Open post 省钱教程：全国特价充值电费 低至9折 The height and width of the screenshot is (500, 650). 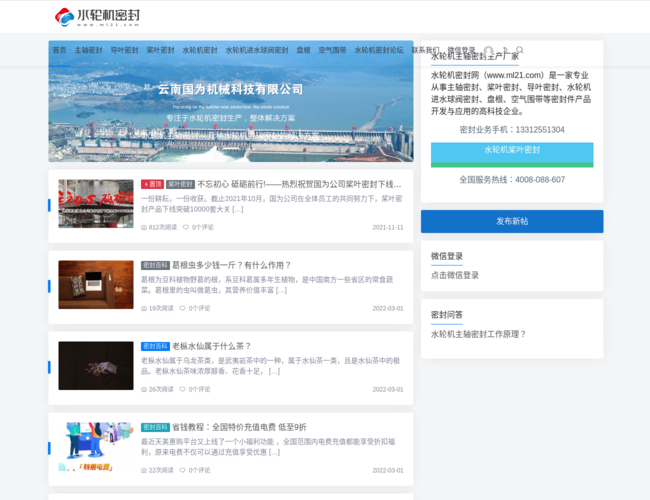pos(240,427)
